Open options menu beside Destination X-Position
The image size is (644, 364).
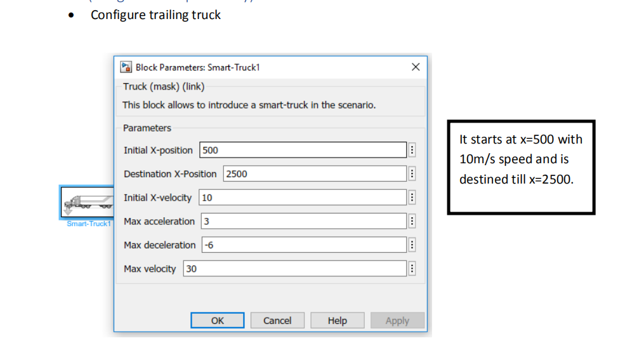412,174
